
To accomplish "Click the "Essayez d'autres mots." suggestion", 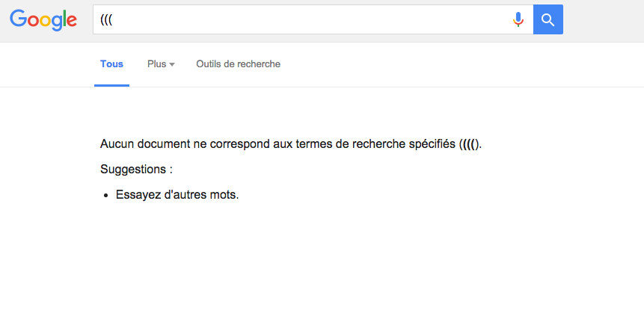I will (177, 195).
